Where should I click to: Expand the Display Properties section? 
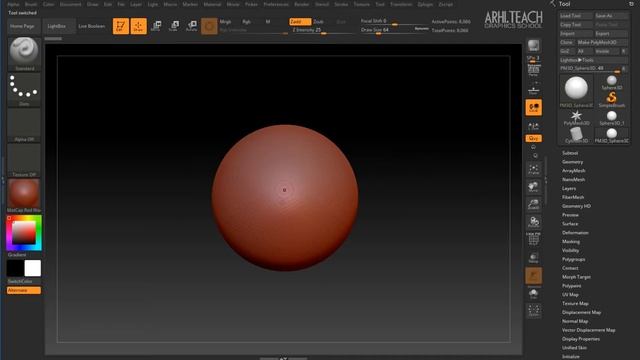(x=581, y=339)
